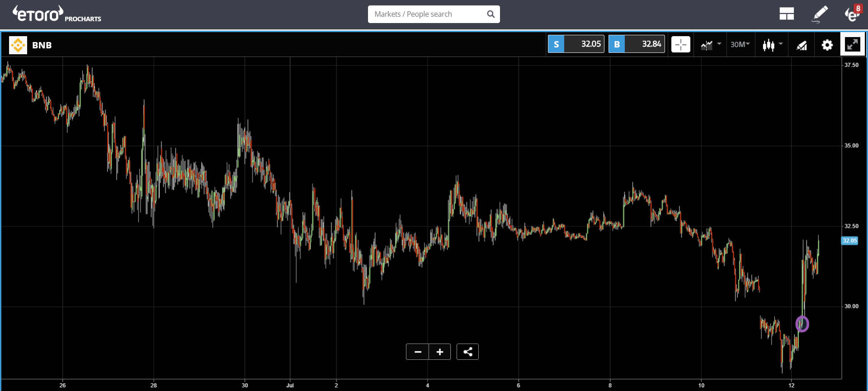Select the pencil edit tool in header
The width and height of the screenshot is (868, 391).
[820, 14]
